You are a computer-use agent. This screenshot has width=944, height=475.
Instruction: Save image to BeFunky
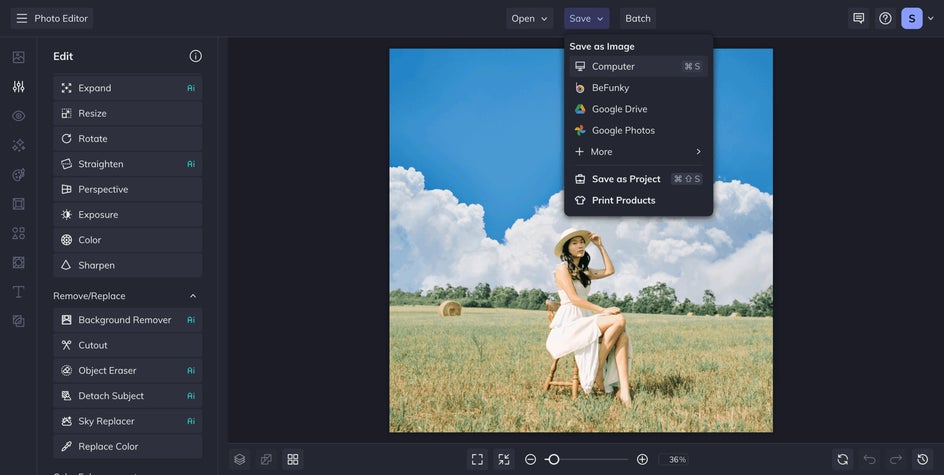[638, 88]
